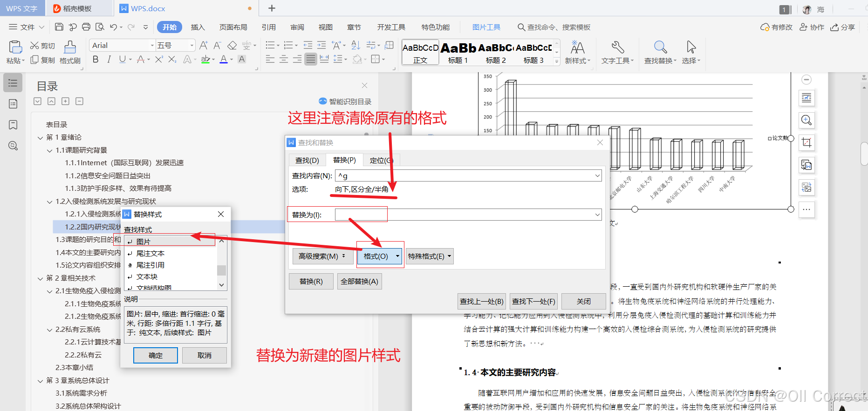This screenshot has height=411, width=868.
Task: Click the 查找上一处(B) button
Action: [x=482, y=301]
